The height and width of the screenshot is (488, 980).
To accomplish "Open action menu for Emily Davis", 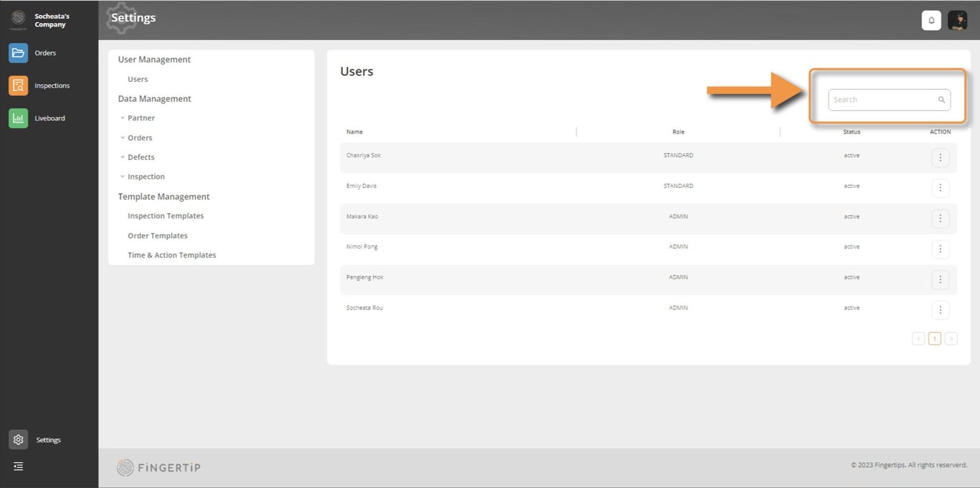I will coord(941,188).
